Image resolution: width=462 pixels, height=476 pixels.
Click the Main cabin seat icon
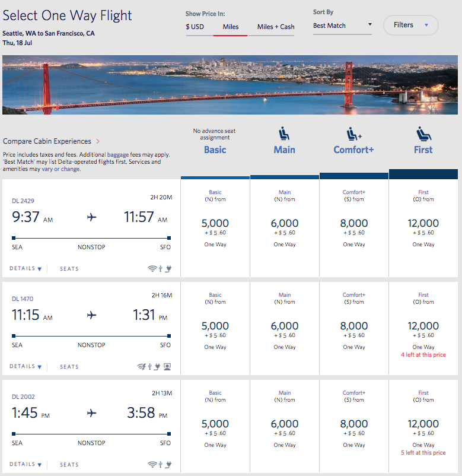[284, 134]
